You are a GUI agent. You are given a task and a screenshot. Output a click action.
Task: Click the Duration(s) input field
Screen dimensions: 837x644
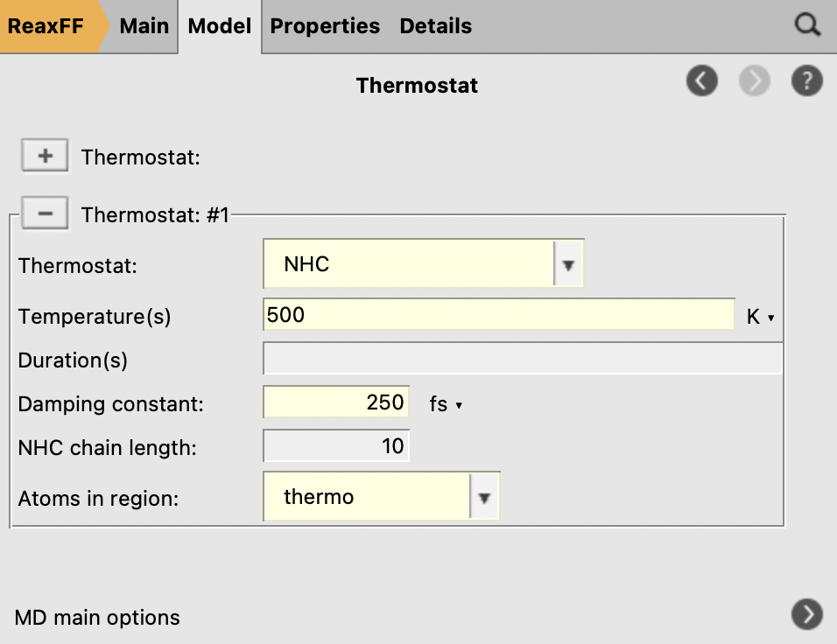coord(522,359)
